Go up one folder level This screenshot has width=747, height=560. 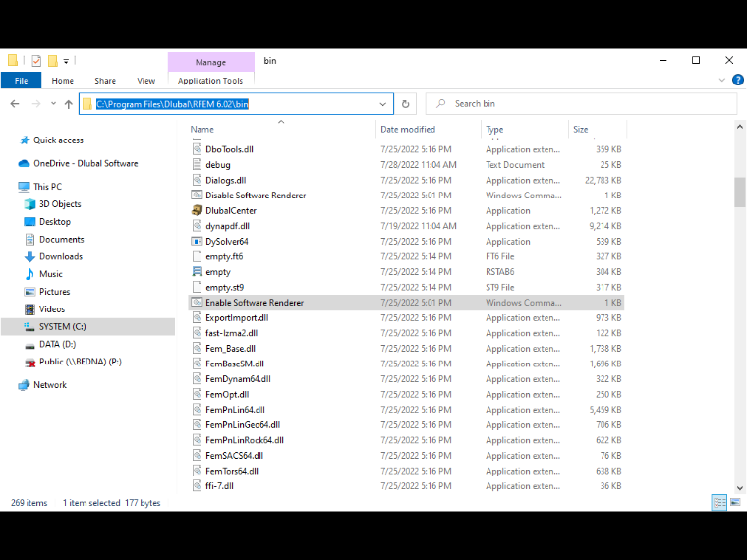tap(69, 104)
